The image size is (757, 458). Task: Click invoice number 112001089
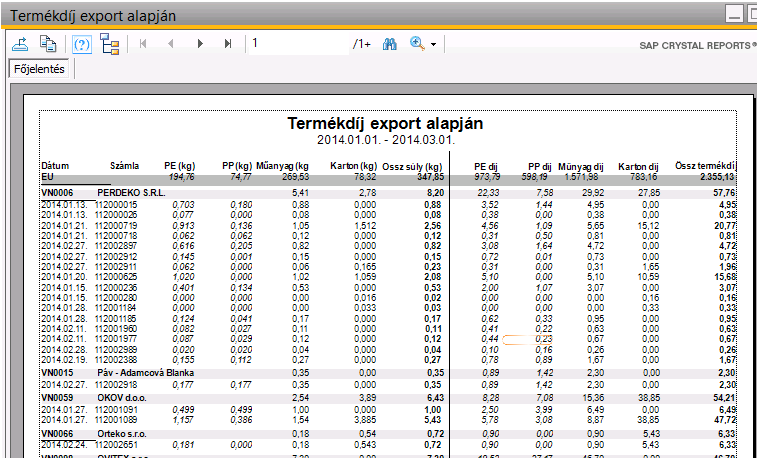(116, 420)
